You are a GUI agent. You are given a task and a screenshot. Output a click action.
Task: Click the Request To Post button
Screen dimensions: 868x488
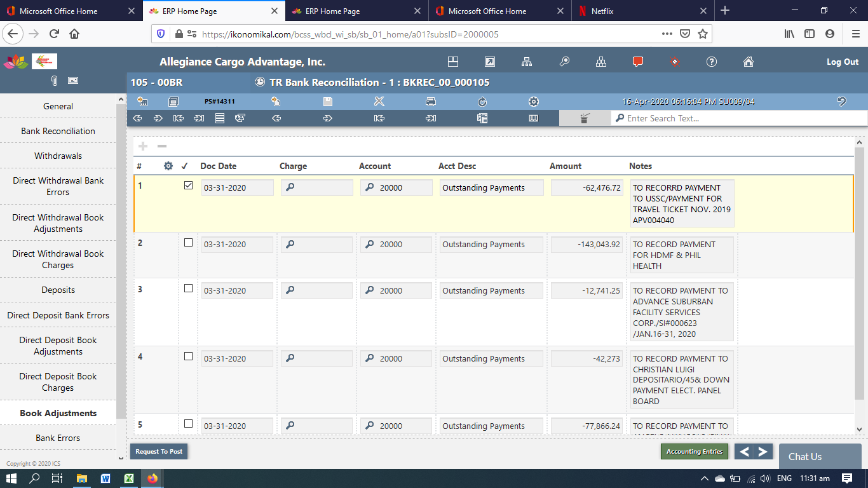tap(159, 451)
